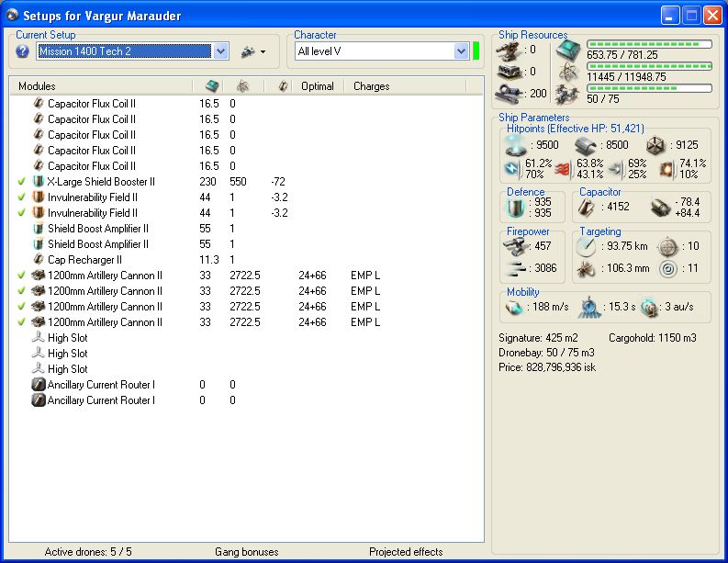Viewport: 728px width, 563px height.
Task: Click the turret DPS firepower icon
Action: pos(515,246)
